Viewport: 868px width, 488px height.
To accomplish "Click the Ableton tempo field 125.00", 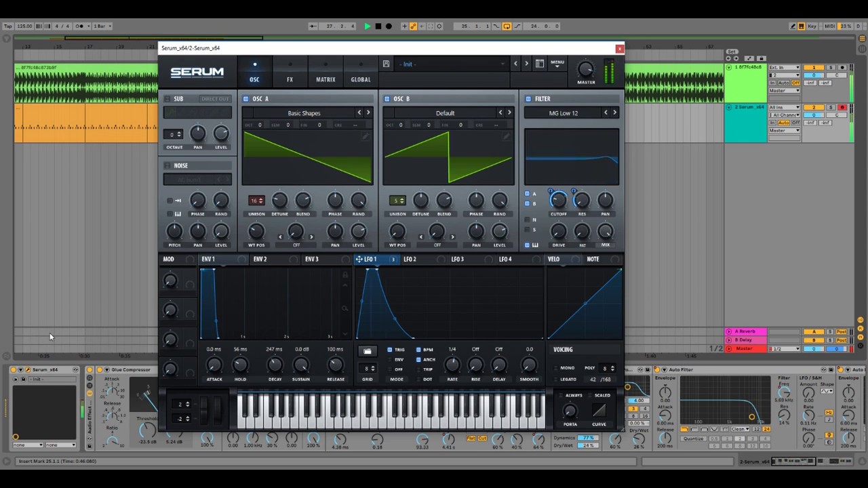I will (x=24, y=26).
